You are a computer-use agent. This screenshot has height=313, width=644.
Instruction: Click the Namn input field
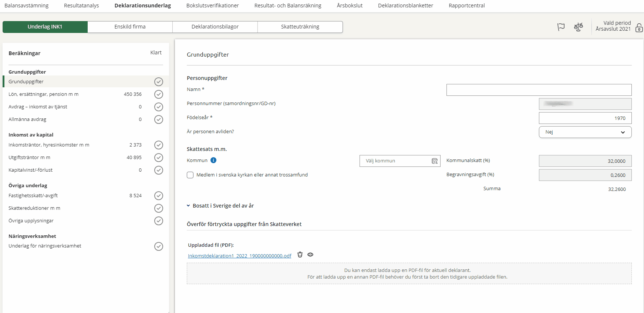click(x=539, y=90)
